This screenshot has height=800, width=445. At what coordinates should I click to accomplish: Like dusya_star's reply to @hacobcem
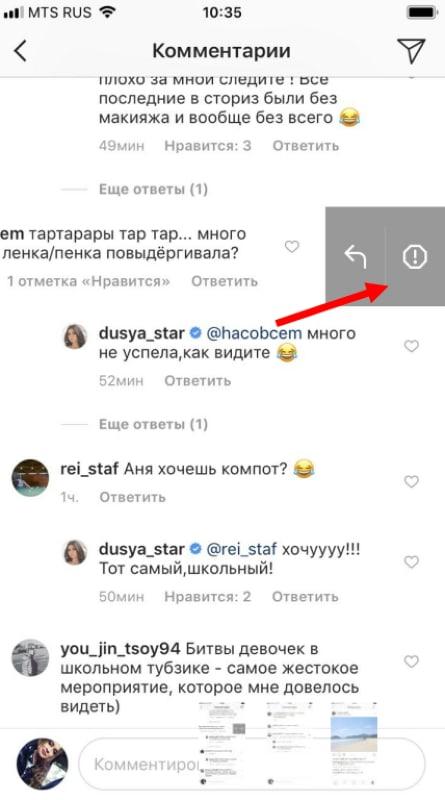click(411, 346)
